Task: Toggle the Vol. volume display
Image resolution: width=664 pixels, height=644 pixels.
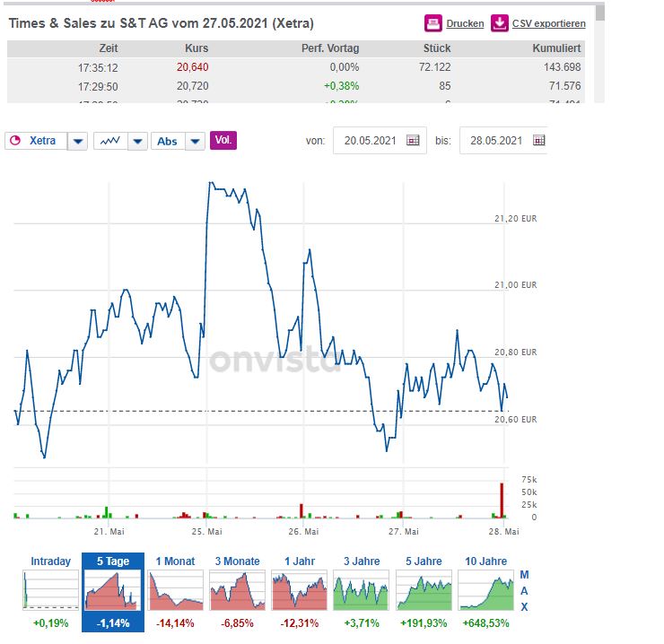Action: click(x=223, y=141)
